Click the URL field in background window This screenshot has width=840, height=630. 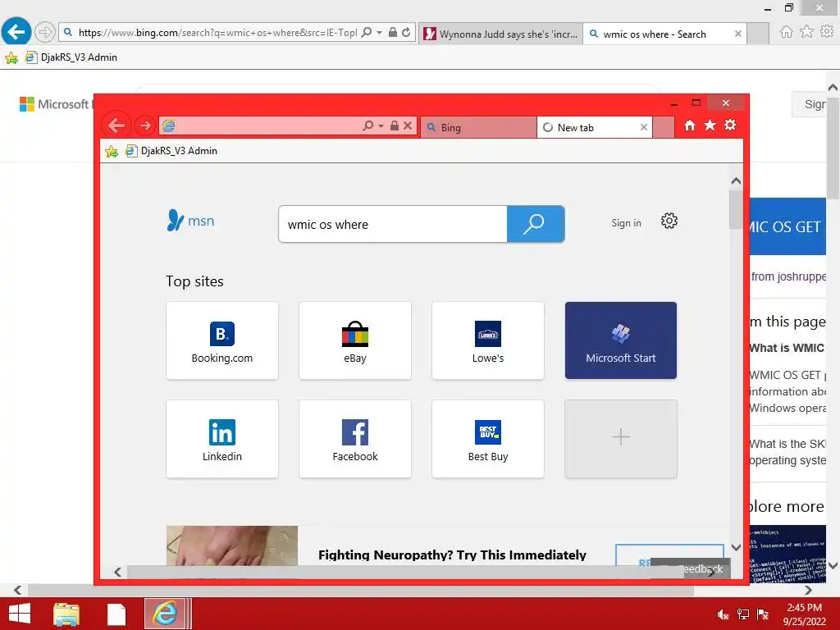[217, 33]
